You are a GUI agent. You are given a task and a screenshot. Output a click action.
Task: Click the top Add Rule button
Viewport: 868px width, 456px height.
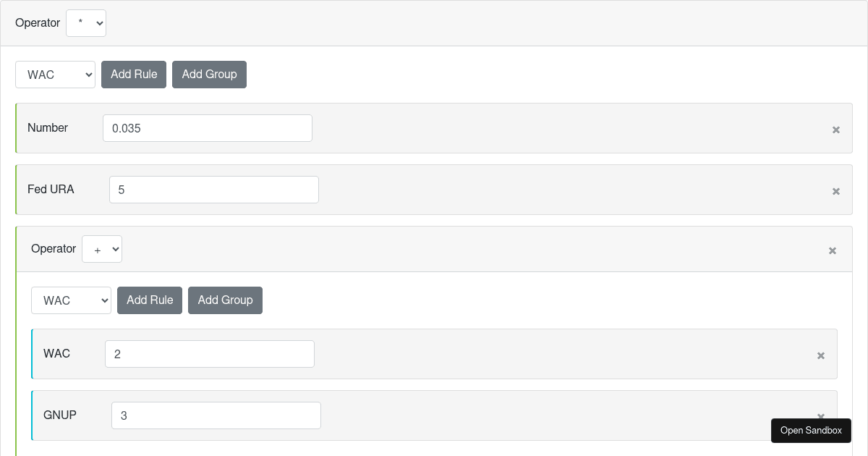point(133,74)
